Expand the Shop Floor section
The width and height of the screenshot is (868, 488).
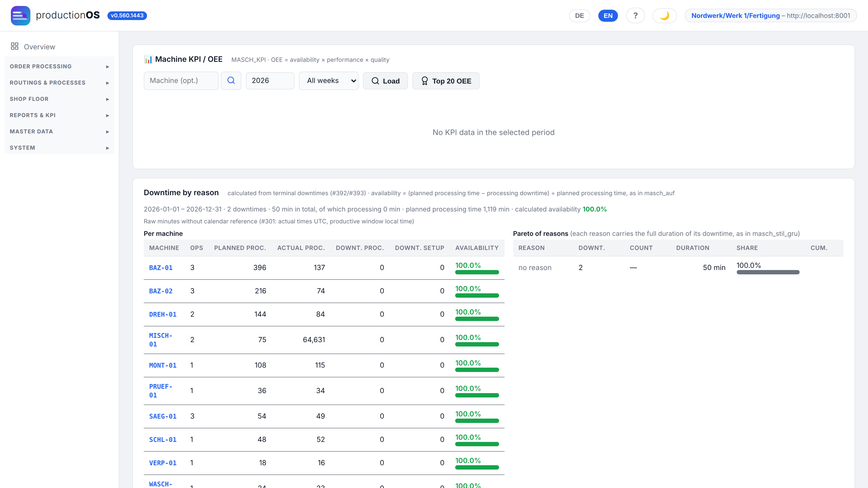(x=59, y=99)
